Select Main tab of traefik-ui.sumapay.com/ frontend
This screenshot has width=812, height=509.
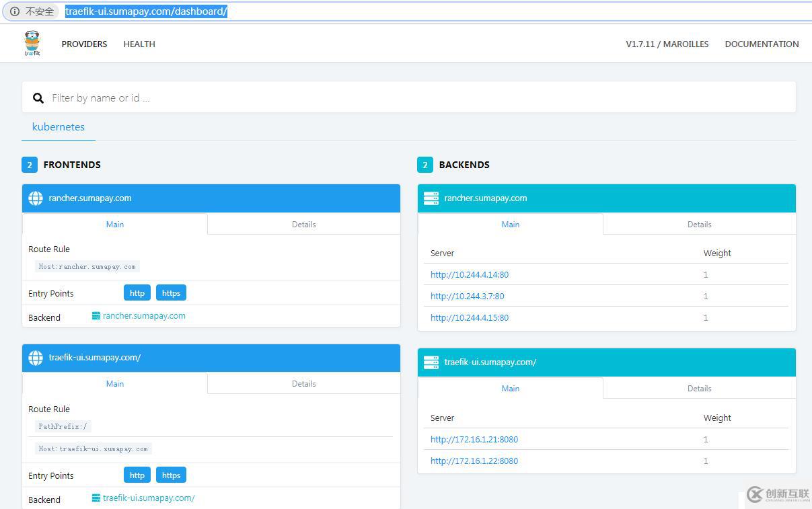[x=115, y=383]
